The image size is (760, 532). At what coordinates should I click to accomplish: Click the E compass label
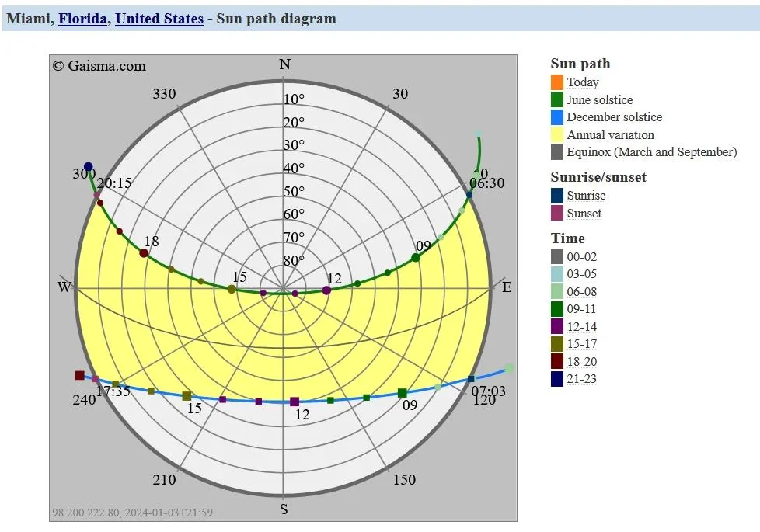point(507,287)
